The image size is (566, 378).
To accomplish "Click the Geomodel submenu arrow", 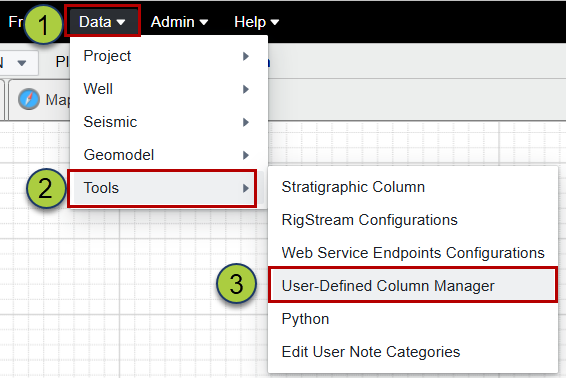I will pos(246,155).
